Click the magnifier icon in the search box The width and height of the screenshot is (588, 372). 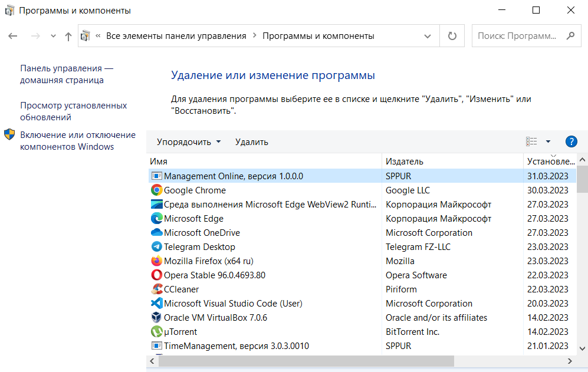570,35
